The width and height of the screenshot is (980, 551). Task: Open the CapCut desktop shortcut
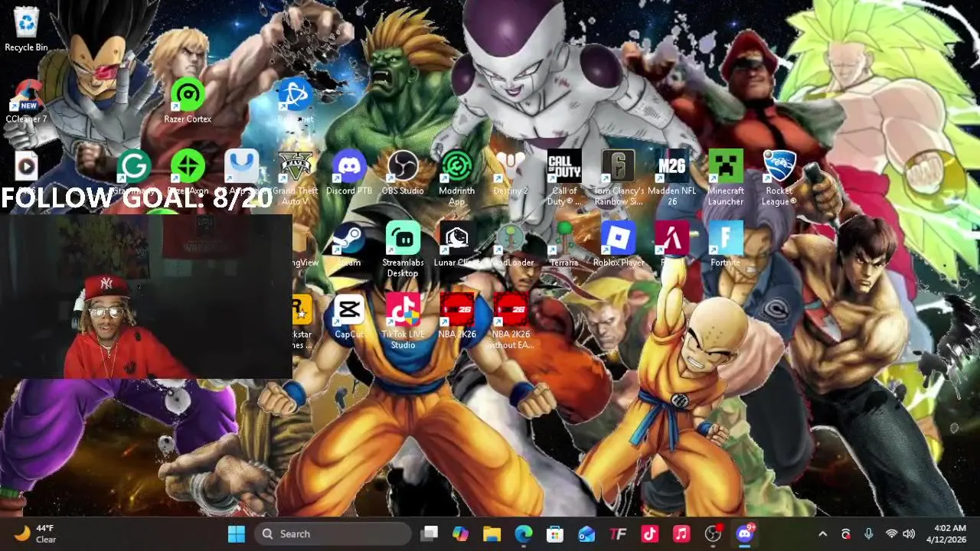coord(349,316)
